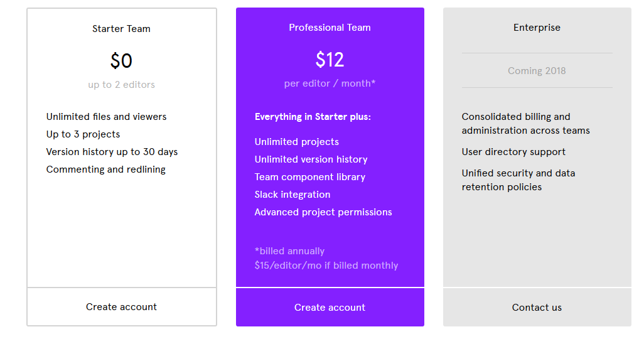Click 'Everything in Starter plus:' heading
Screen dimensions: 644x339
point(313,117)
